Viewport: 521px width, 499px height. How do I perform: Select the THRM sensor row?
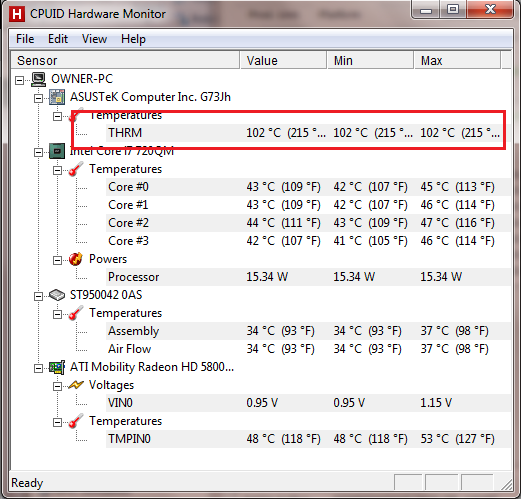308,133
